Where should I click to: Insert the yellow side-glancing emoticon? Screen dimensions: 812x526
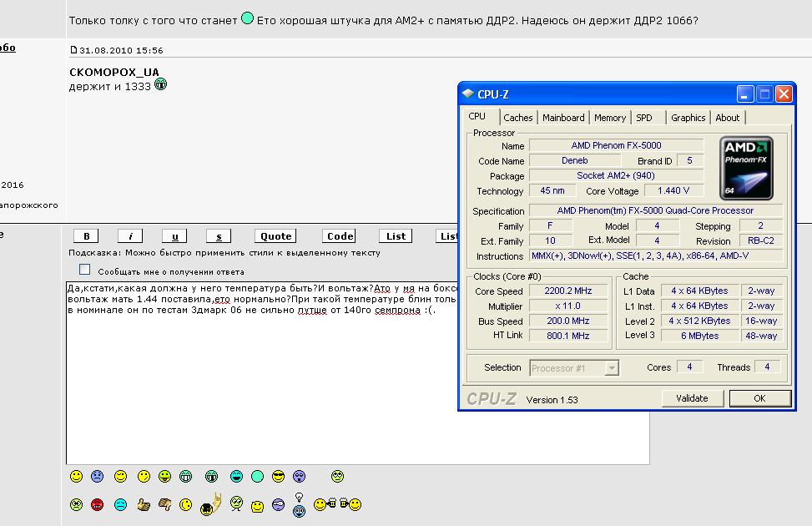[185, 504]
